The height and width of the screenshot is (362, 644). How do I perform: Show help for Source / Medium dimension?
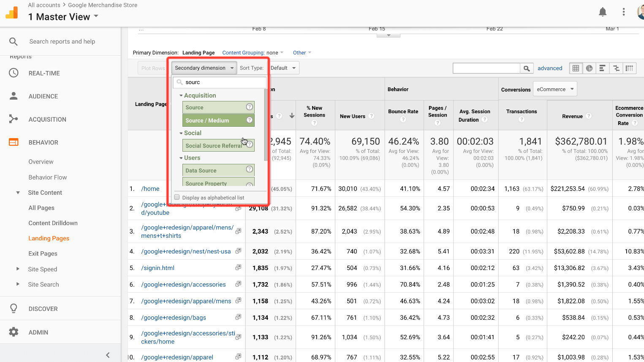click(250, 120)
